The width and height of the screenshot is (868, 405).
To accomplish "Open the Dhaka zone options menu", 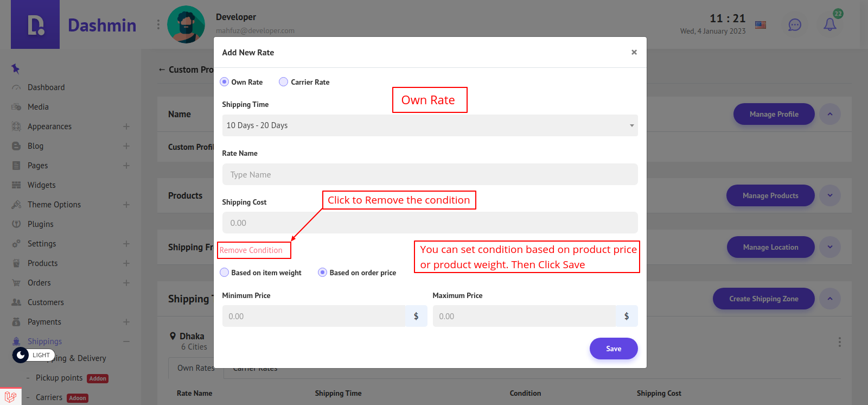I will (x=839, y=342).
